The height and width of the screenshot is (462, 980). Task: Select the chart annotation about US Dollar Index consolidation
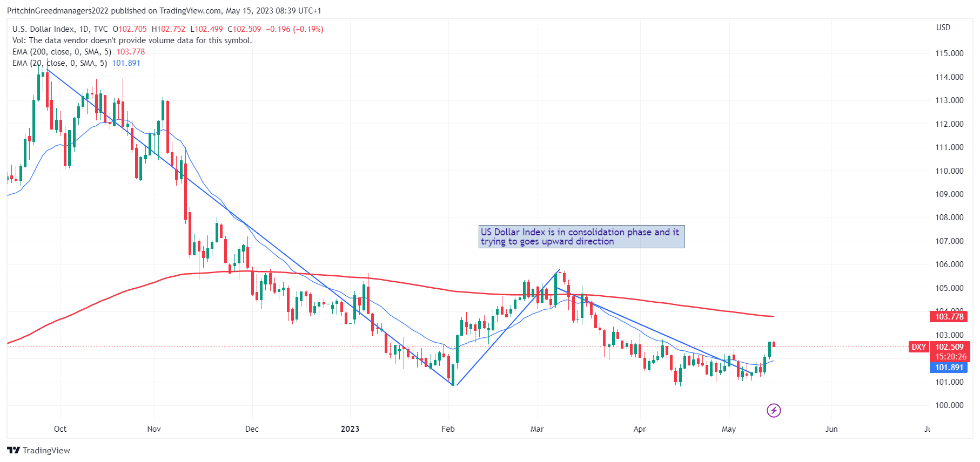tap(582, 237)
